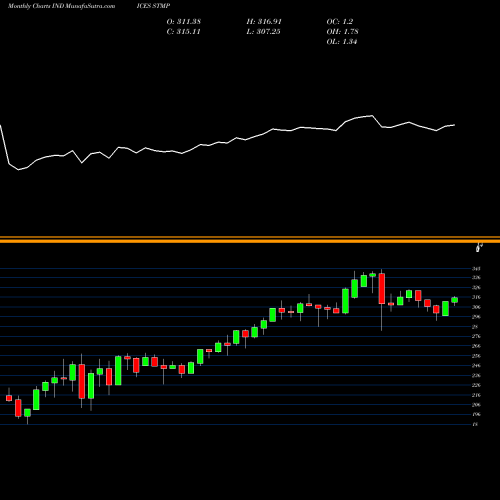Click the last green candlestick on the right

455,300
